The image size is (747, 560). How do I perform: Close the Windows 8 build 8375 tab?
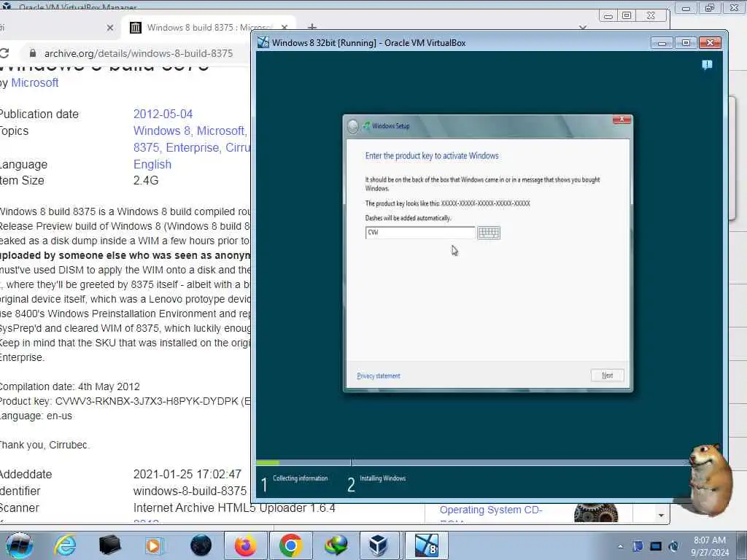pyautogui.click(x=285, y=28)
